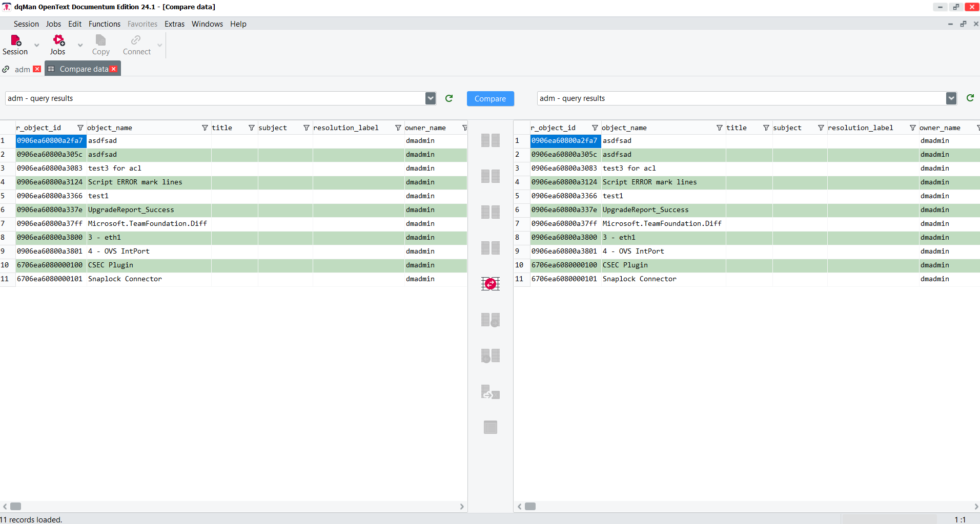Click left horizontal scrollbar thumb
The height and width of the screenshot is (524, 980).
[16, 507]
